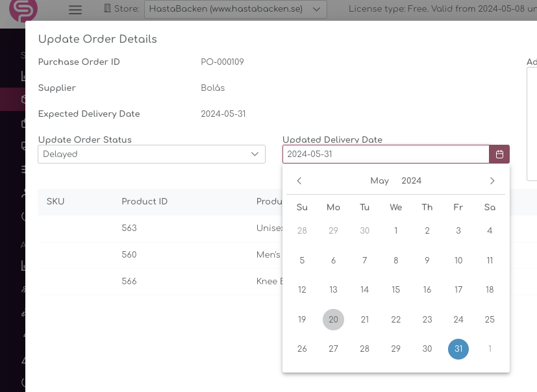
Task: Choose May 8 in the calendar
Action: tap(396, 260)
